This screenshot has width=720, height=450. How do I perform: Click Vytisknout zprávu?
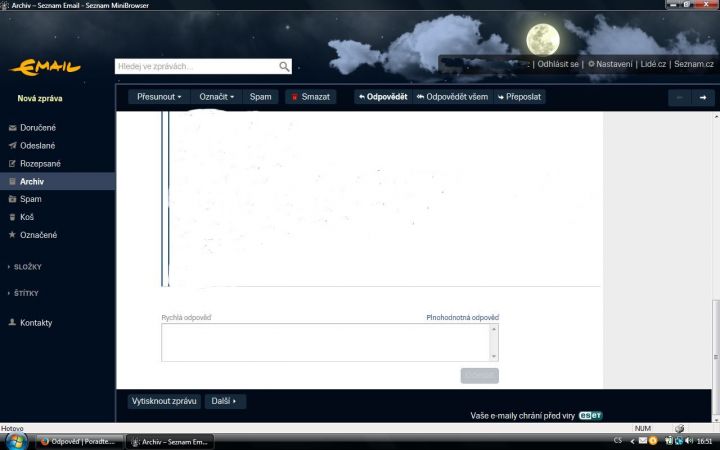[x=164, y=401]
